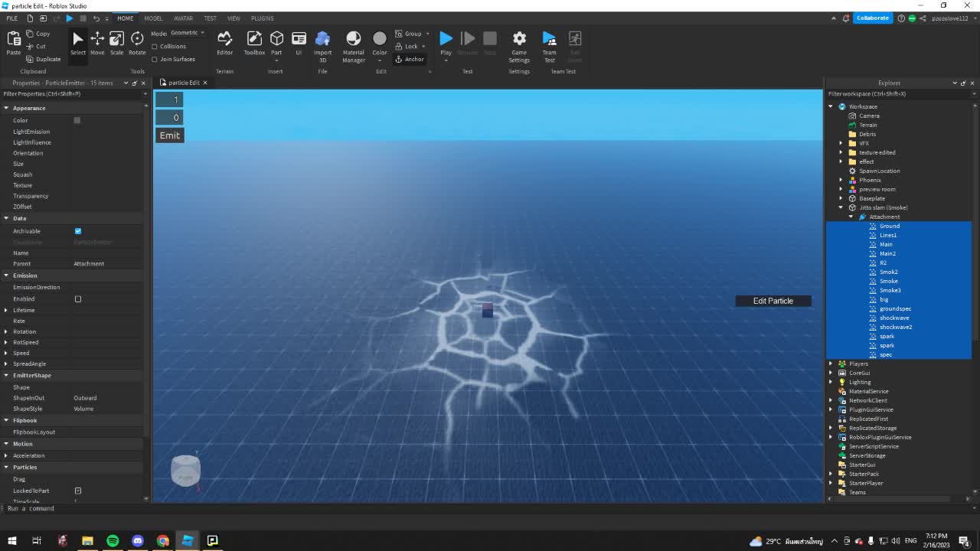This screenshot has height=551, width=980.
Task: Insert a Part
Action: point(276,43)
